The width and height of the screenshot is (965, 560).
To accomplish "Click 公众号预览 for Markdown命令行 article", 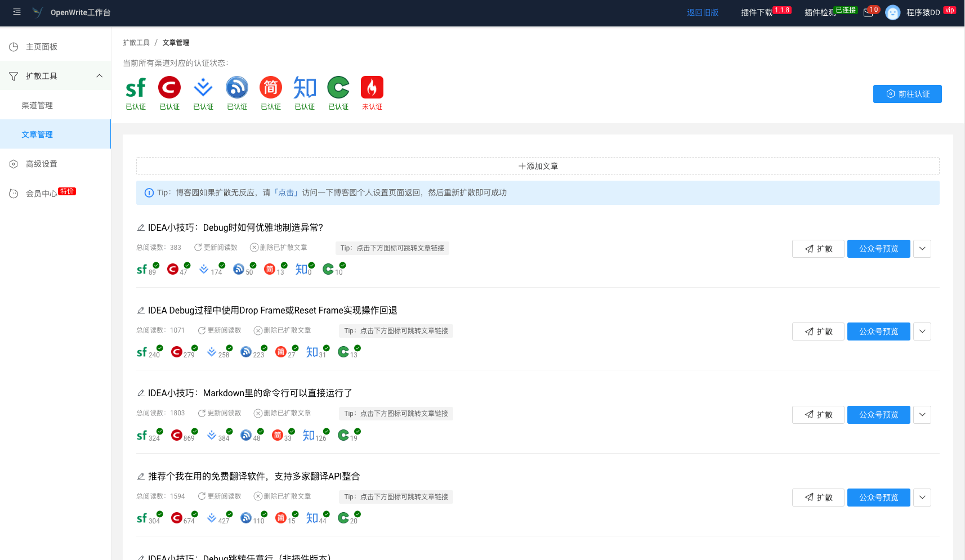I will tap(879, 415).
